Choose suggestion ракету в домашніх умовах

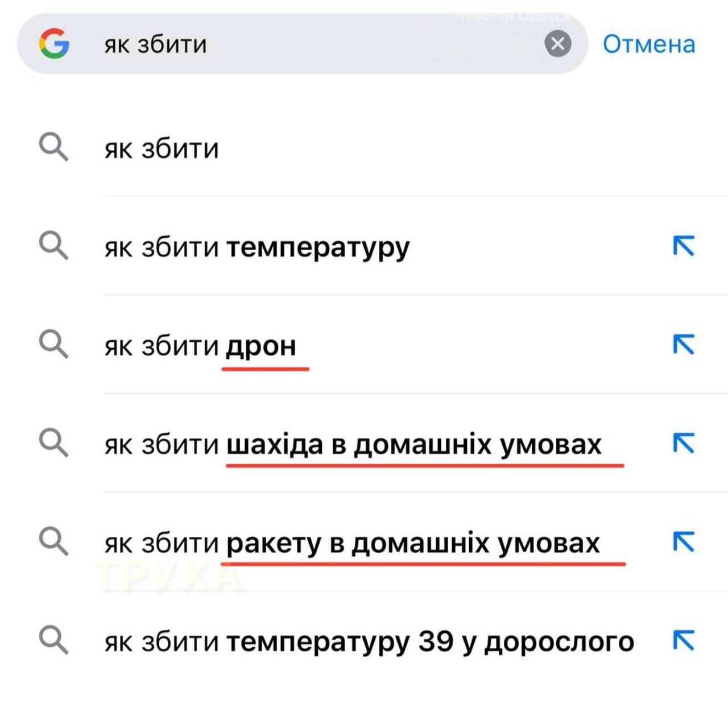point(352,543)
